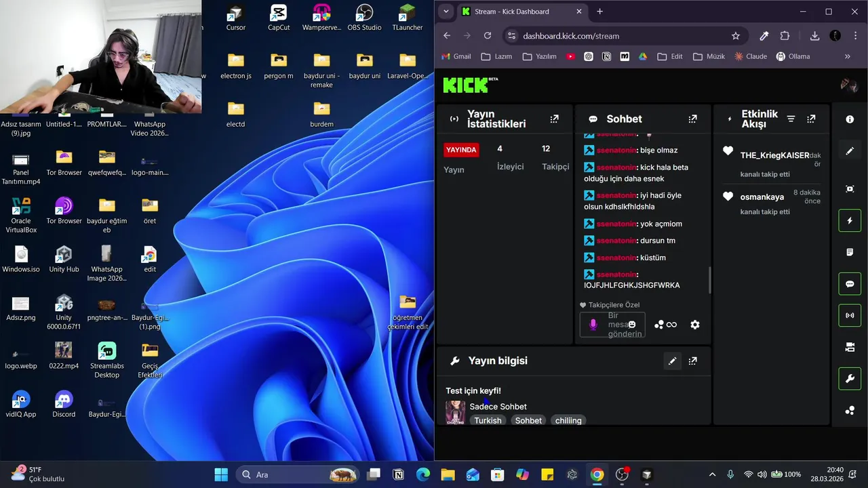Click the address bar URL

point(571,36)
